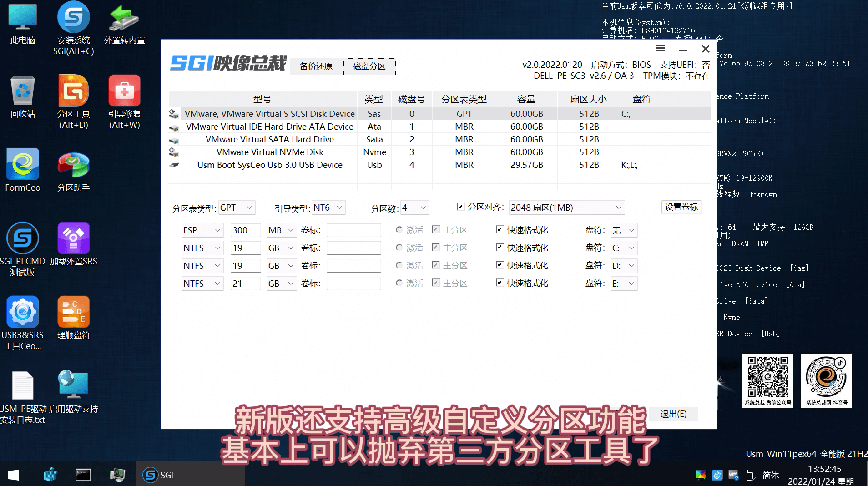The image size is (868, 486).
Task: Open the 加载外置SRS desktop icon
Action: [x=74, y=244]
